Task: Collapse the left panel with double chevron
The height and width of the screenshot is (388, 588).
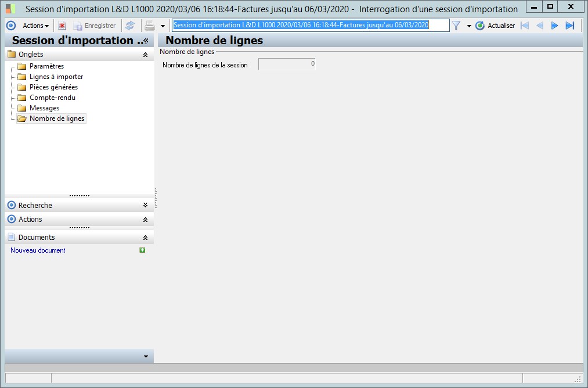Action: (146, 41)
